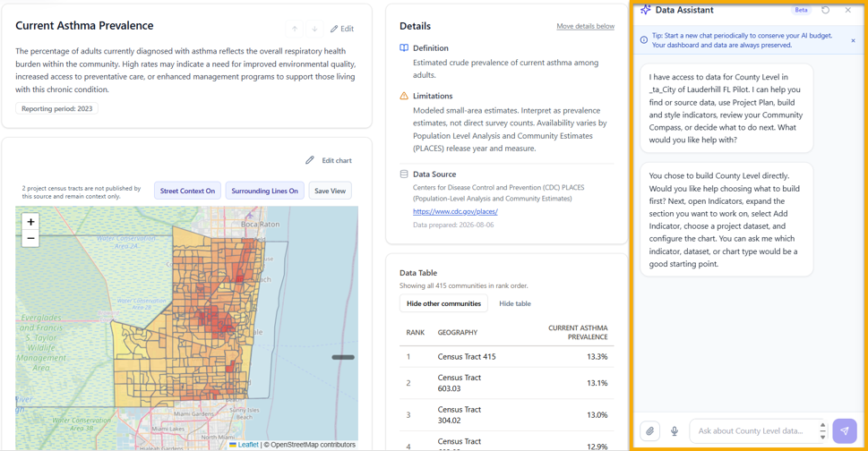This screenshot has width=868, height=451.
Task: Click the 13.1% prevalence value
Action: tap(597, 383)
